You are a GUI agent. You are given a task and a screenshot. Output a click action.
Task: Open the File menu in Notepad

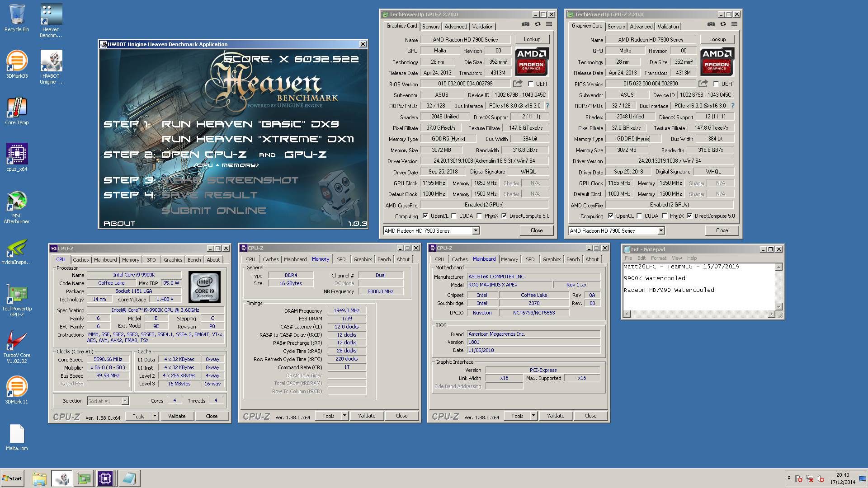628,258
